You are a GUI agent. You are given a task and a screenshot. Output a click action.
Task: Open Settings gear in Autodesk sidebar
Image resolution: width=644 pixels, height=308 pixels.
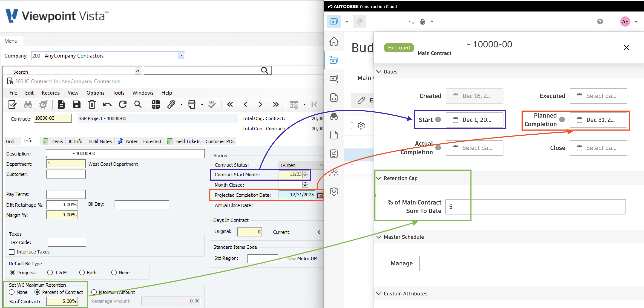pyautogui.click(x=334, y=191)
